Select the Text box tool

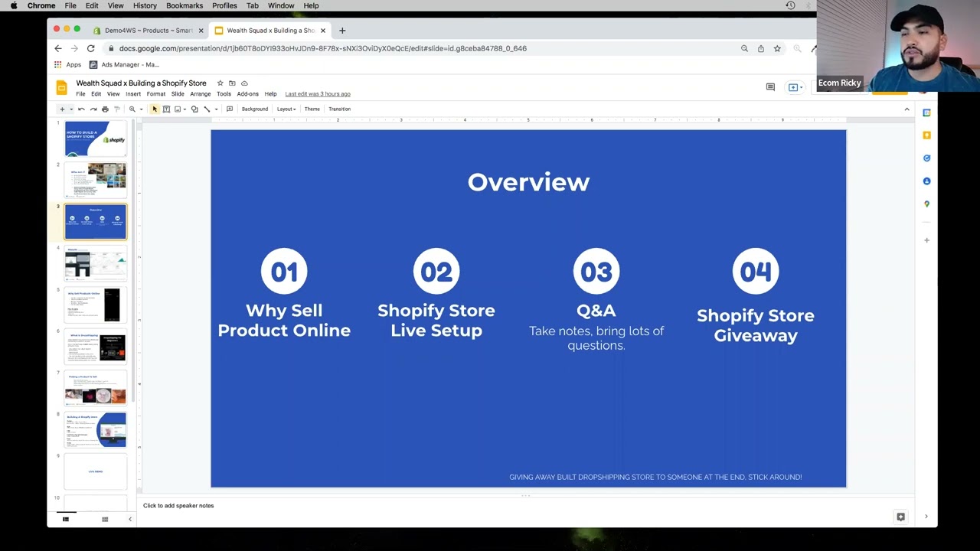click(x=166, y=109)
